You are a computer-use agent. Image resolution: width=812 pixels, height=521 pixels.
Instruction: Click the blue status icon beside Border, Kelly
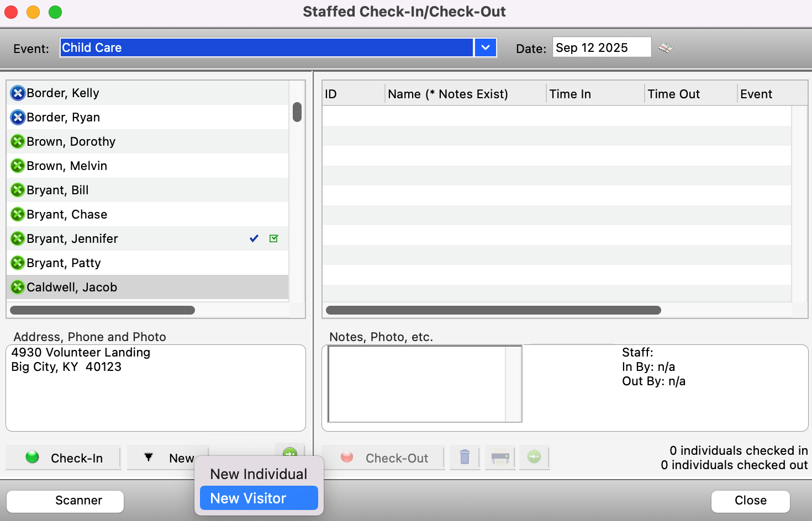pos(18,93)
